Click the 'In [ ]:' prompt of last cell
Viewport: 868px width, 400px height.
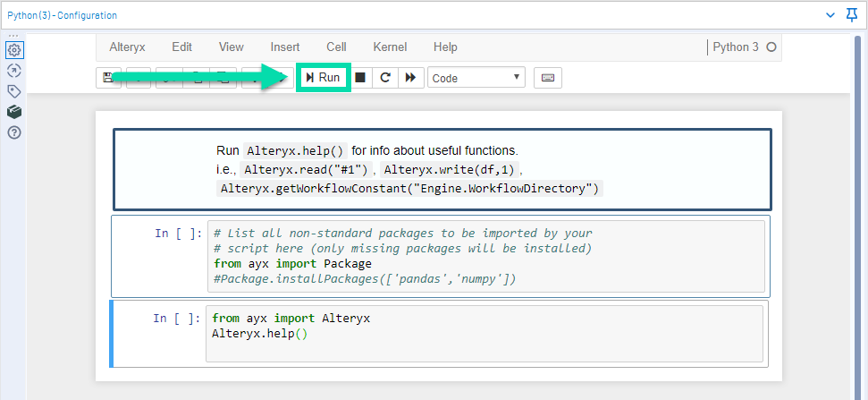point(177,319)
